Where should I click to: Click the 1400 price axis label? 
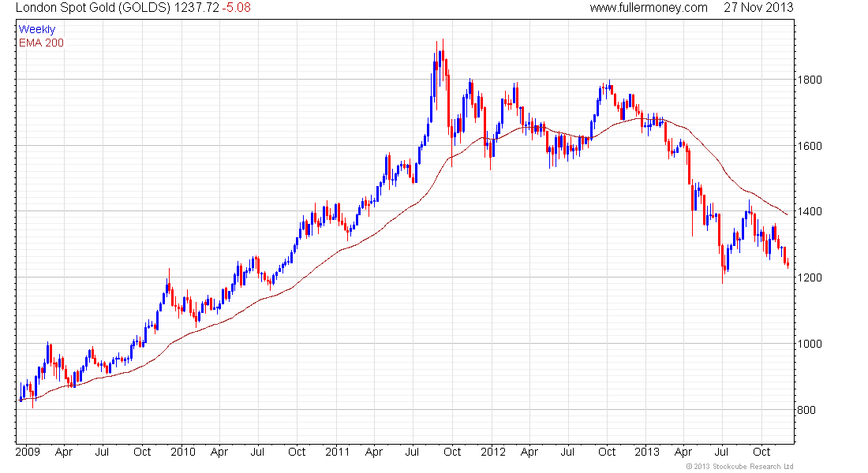point(810,211)
